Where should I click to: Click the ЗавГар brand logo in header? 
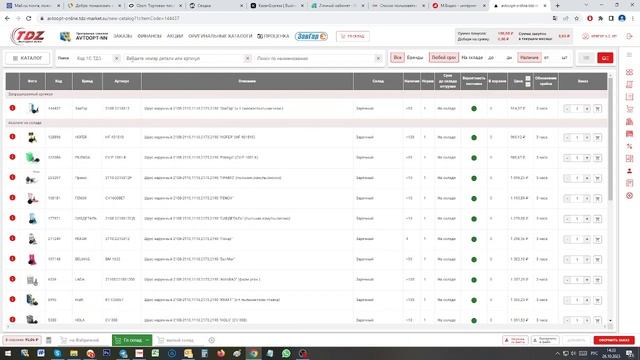(311, 36)
